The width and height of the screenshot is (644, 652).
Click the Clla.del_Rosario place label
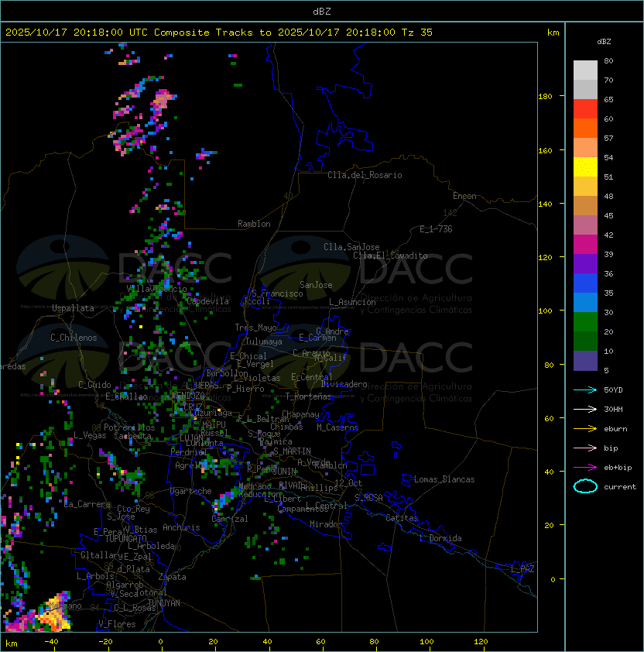(x=365, y=175)
